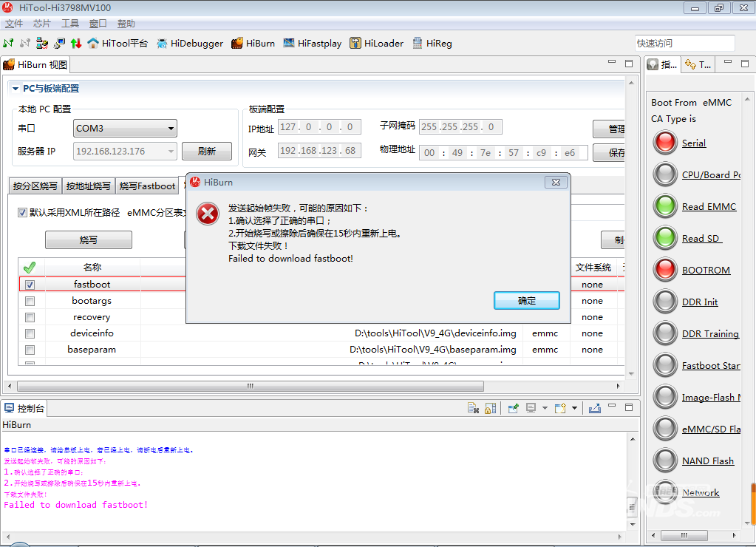This screenshot has height=547, width=756.
Task: Select the T... tab in the right panel
Action: (x=698, y=64)
